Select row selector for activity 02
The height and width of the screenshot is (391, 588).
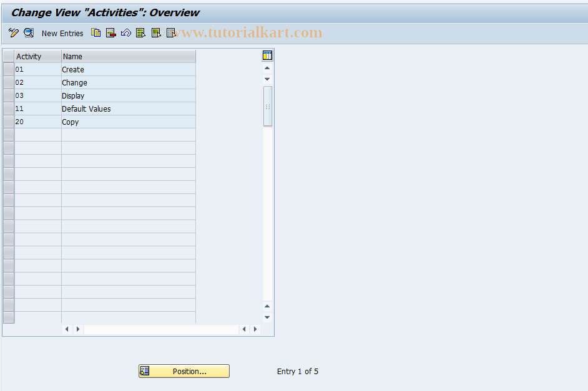(9, 82)
